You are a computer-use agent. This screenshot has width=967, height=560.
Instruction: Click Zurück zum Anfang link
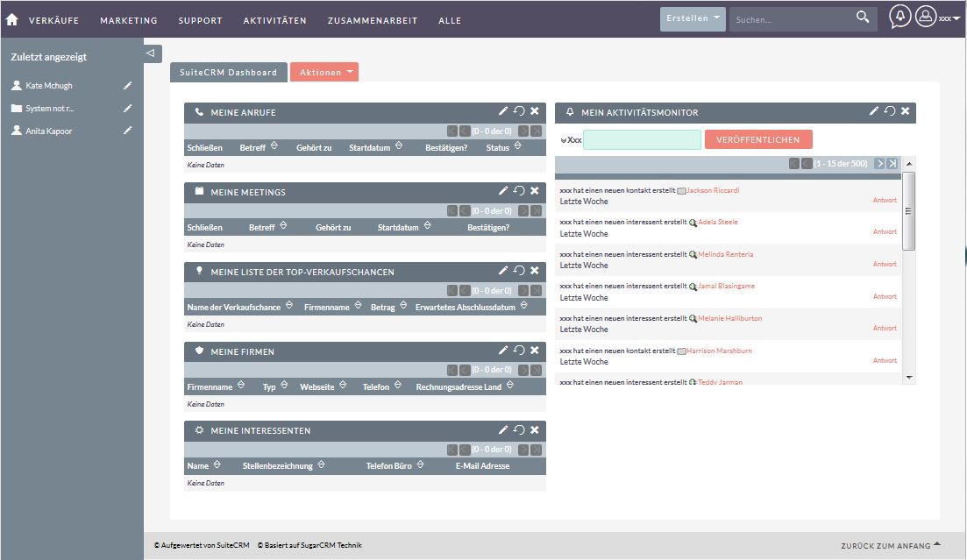coord(891,545)
